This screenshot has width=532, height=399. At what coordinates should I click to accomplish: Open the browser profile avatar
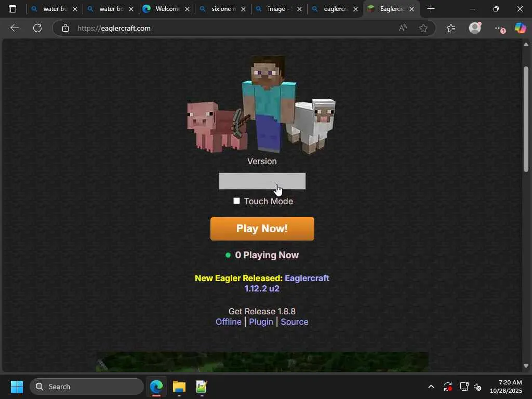tap(475, 28)
